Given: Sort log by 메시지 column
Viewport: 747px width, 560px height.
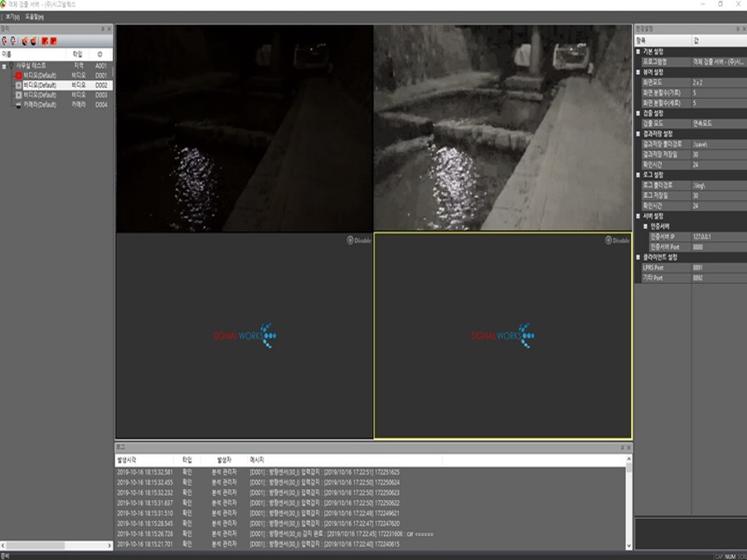Looking at the screenshot, I should pos(345,460).
